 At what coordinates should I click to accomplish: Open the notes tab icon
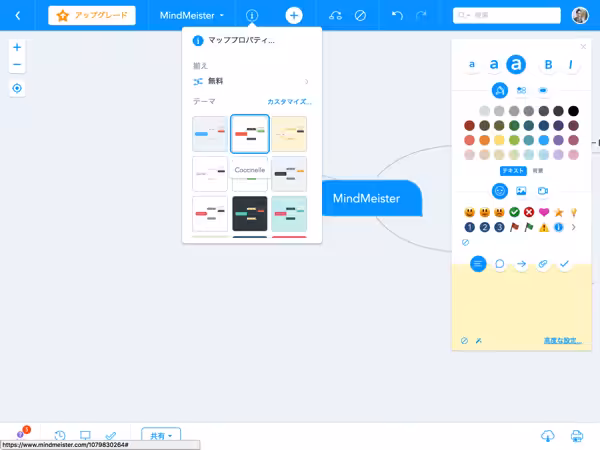point(478,264)
